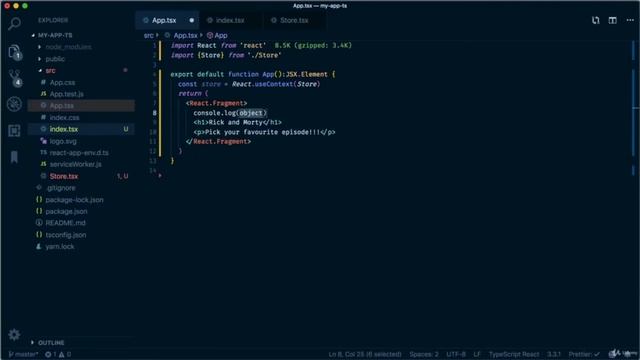Click the useContext call on line 5
The width and height of the screenshot is (640, 360).
(x=274, y=84)
